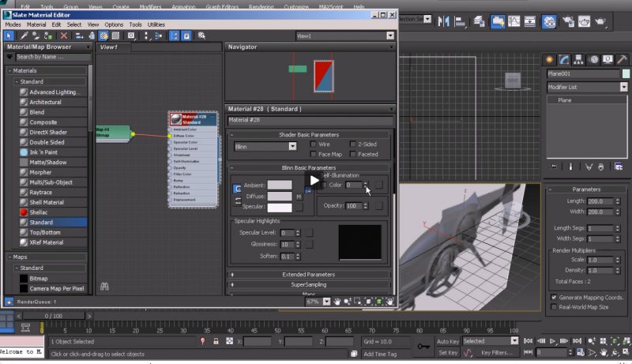
Task: Open the Selected key filter dropdown
Action: click(x=490, y=341)
